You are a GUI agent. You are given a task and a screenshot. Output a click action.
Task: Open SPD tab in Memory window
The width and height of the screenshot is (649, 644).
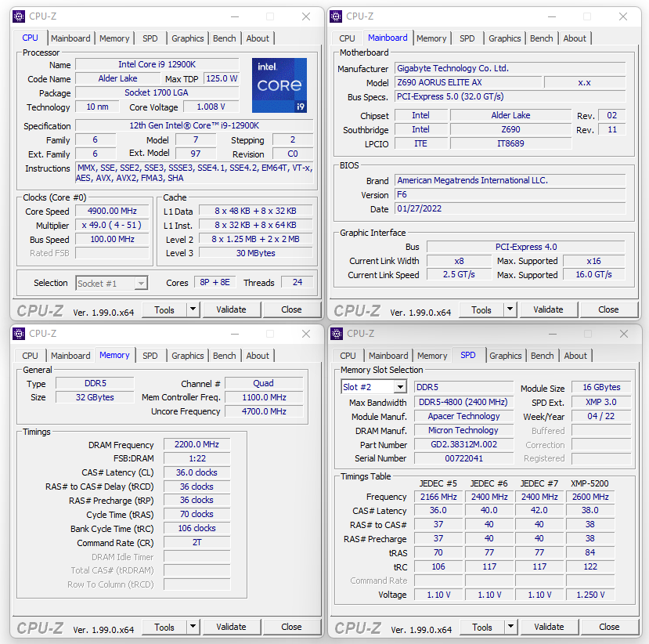[x=150, y=356]
